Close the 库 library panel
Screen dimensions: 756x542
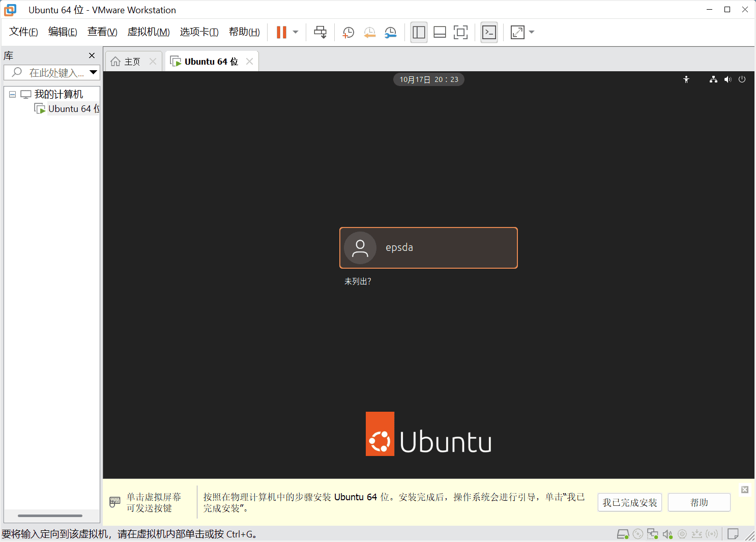pos(92,55)
